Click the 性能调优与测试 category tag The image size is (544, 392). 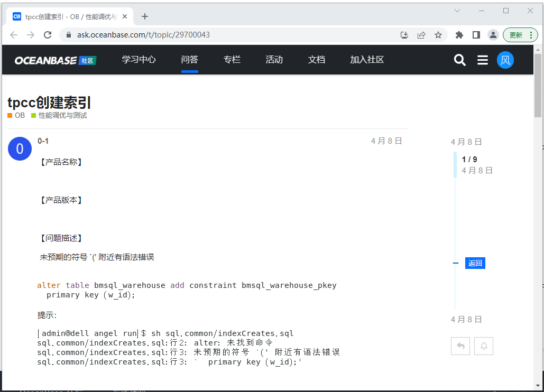tap(59, 115)
